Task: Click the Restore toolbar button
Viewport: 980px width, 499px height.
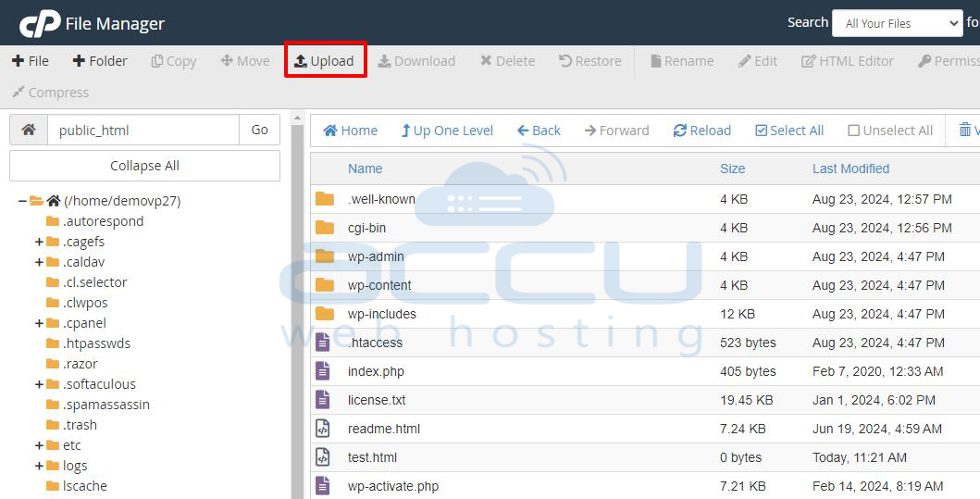Action: pyautogui.click(x=590, y=61)
